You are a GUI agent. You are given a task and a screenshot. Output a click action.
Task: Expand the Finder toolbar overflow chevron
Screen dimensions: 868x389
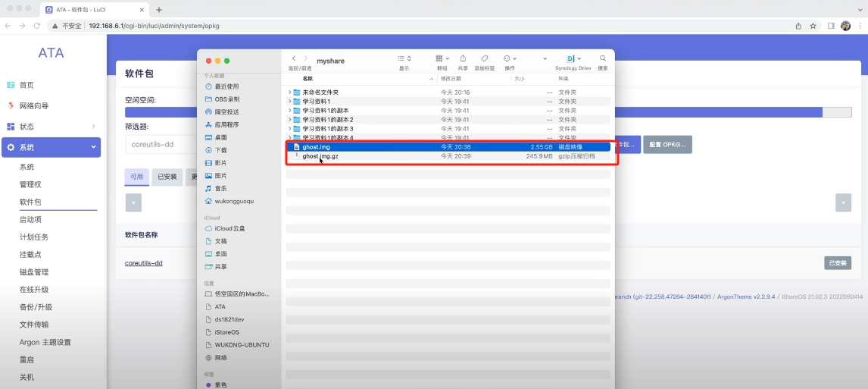545,58
